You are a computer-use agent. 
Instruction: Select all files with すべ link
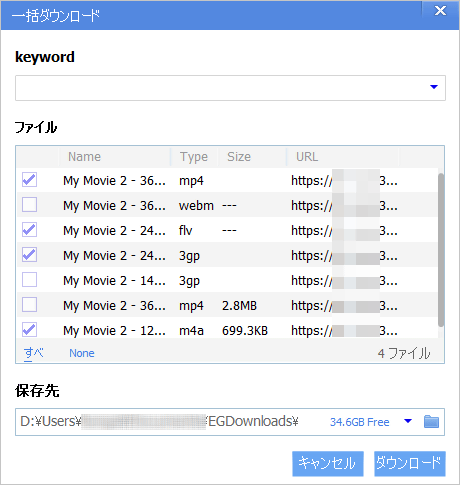[34, 353]
